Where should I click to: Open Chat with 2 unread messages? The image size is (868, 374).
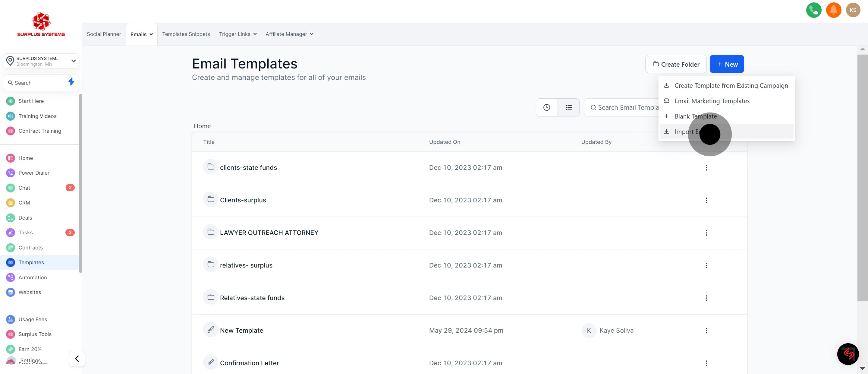24,188
